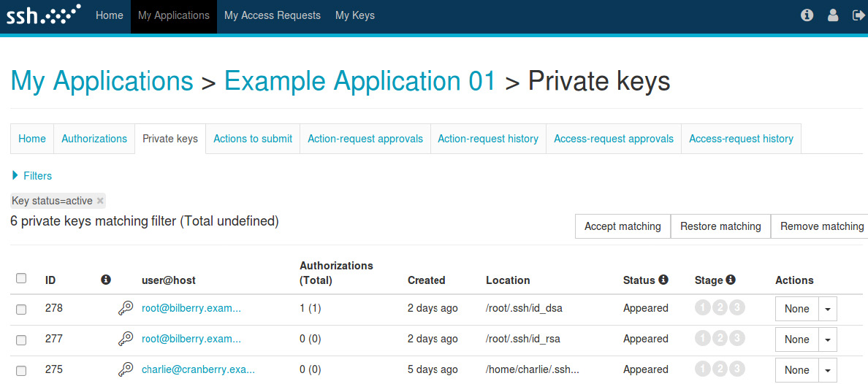Click the ID column header
Viewport: 868px width, 384px height.
[50, 280]
